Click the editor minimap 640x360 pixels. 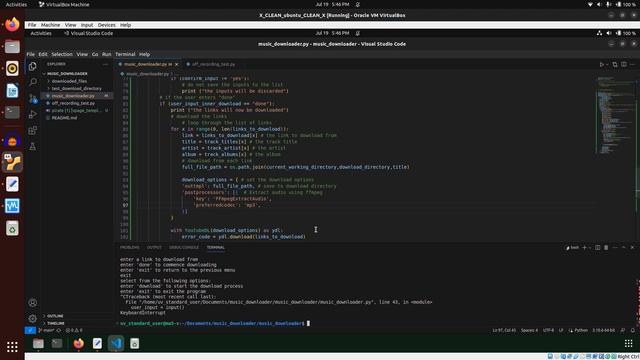(x=616, y=116)
